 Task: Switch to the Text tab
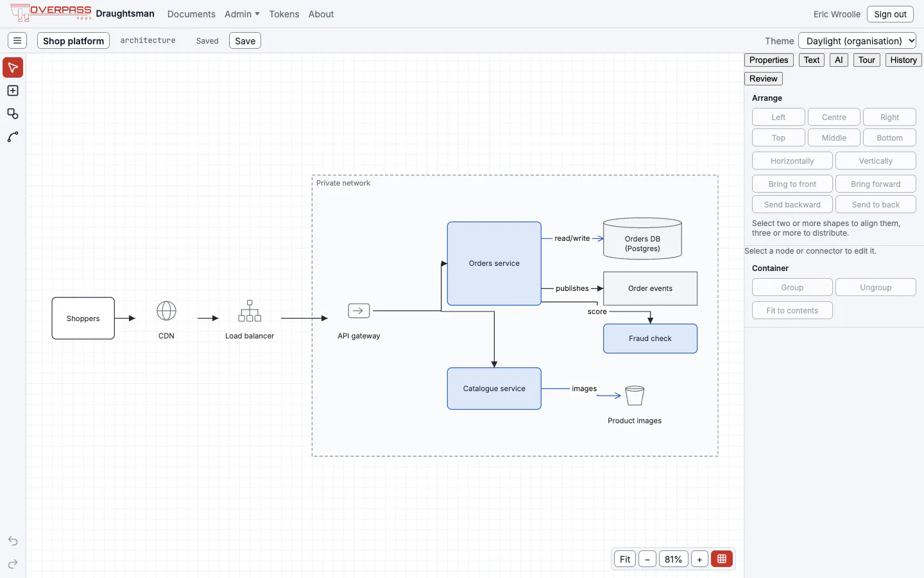point(812,60)
